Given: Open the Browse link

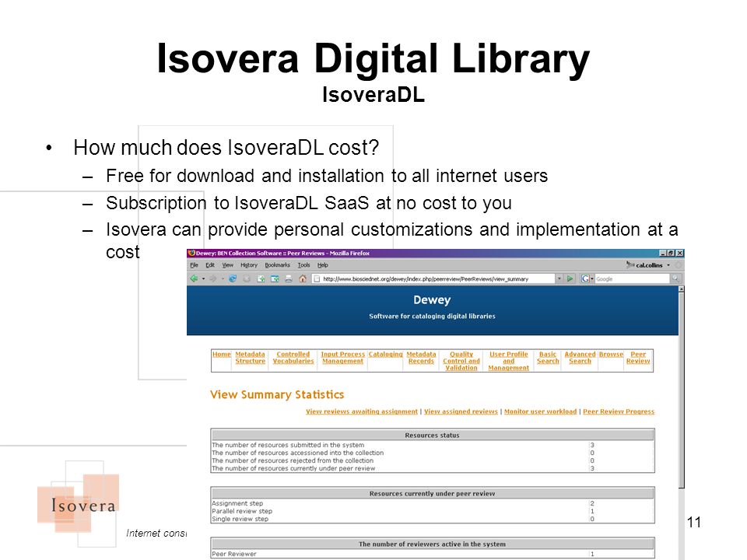Looking at the screenshot, I should (x=612, y=354).
